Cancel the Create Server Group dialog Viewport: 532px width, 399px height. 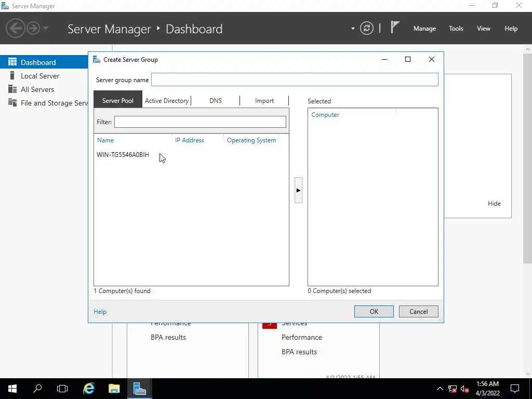(x=418, y=312)
